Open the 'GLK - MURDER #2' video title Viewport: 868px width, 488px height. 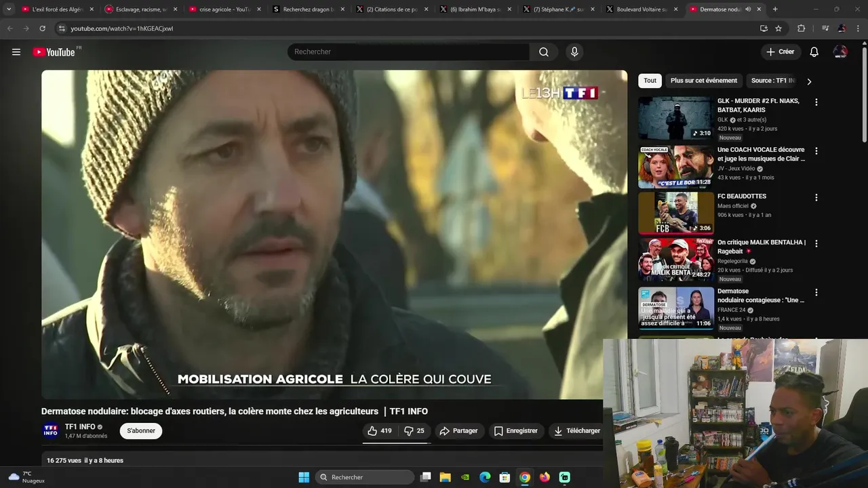coord(758,105)
